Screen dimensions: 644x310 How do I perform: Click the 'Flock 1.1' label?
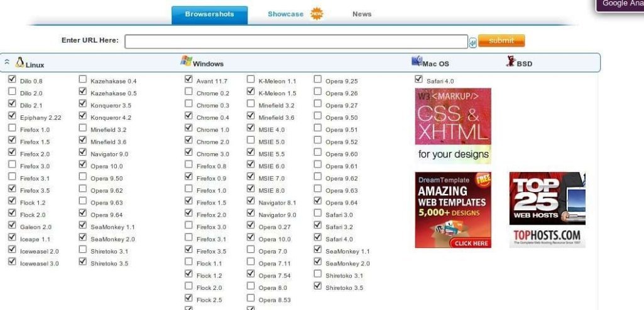(209, 264)
